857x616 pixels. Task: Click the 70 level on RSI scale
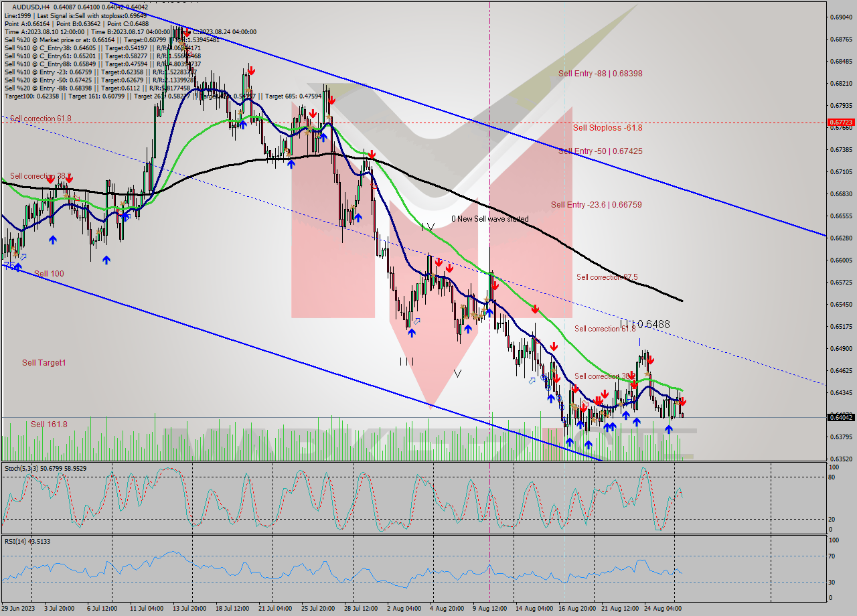point(831,556)
